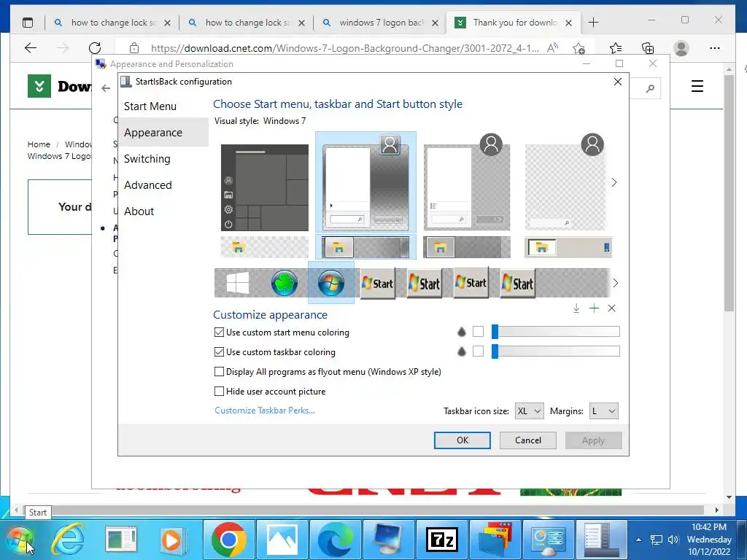Click the Edge read aloud icon
Screen dimensions: 747x560
[x=552, y=48]
